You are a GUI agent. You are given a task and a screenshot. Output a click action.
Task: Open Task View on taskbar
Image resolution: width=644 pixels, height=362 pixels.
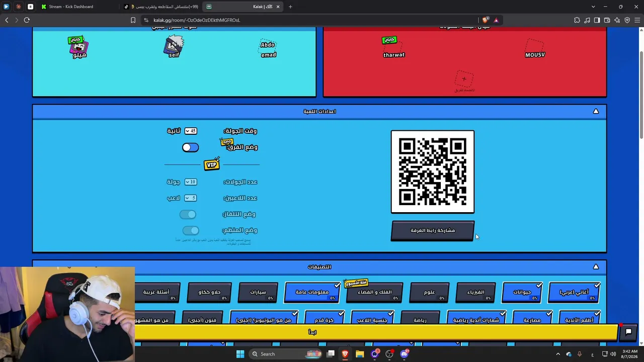pyautogui.click(x=331, y=354)
